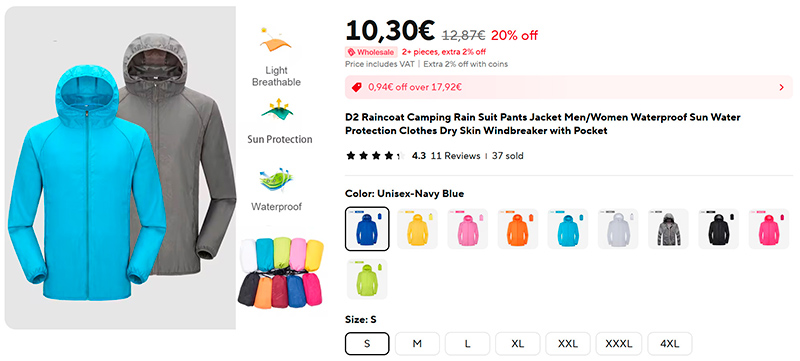
Task: Click the Sun Protection feature icon
Action: point(277,110)
